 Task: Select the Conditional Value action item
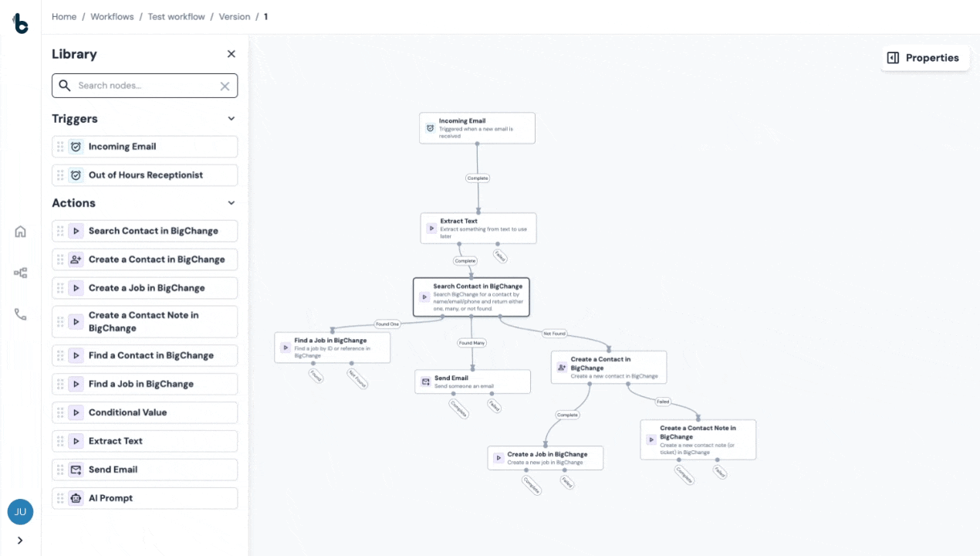tap(145, 412)
